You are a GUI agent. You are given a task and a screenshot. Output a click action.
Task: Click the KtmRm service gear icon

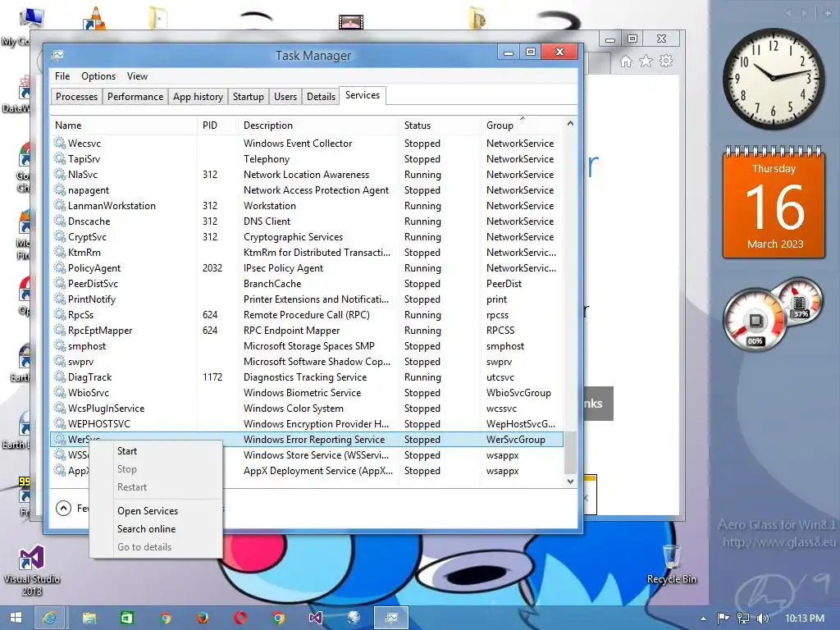point(59,252)
